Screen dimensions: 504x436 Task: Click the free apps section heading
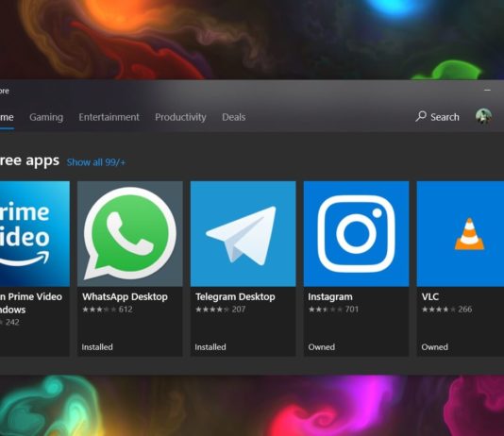click(29, 160)
